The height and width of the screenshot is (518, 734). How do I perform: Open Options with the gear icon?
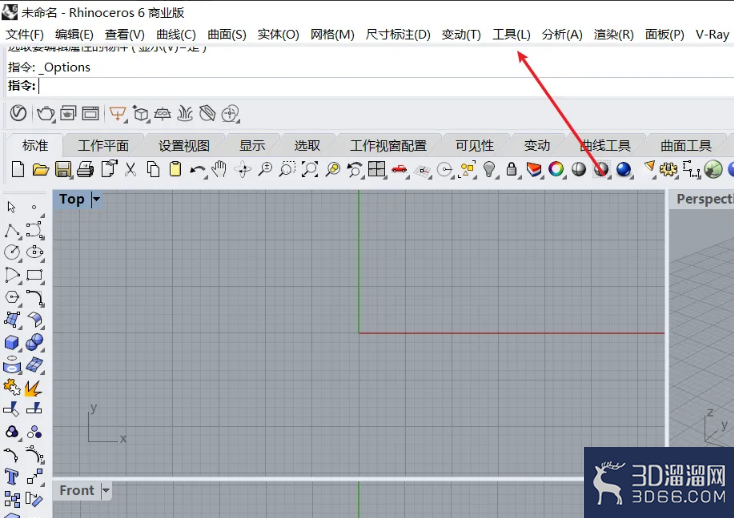click(668, 169)
